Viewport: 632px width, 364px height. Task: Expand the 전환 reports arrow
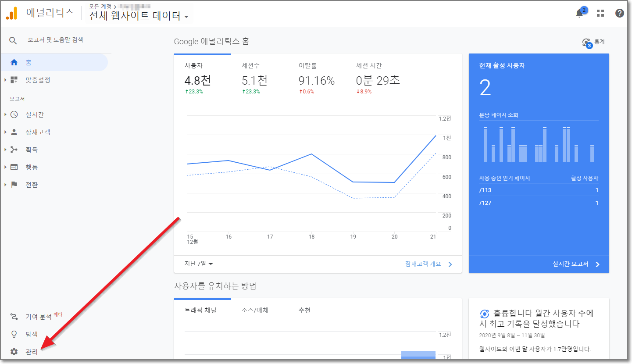tap(5, 185)
